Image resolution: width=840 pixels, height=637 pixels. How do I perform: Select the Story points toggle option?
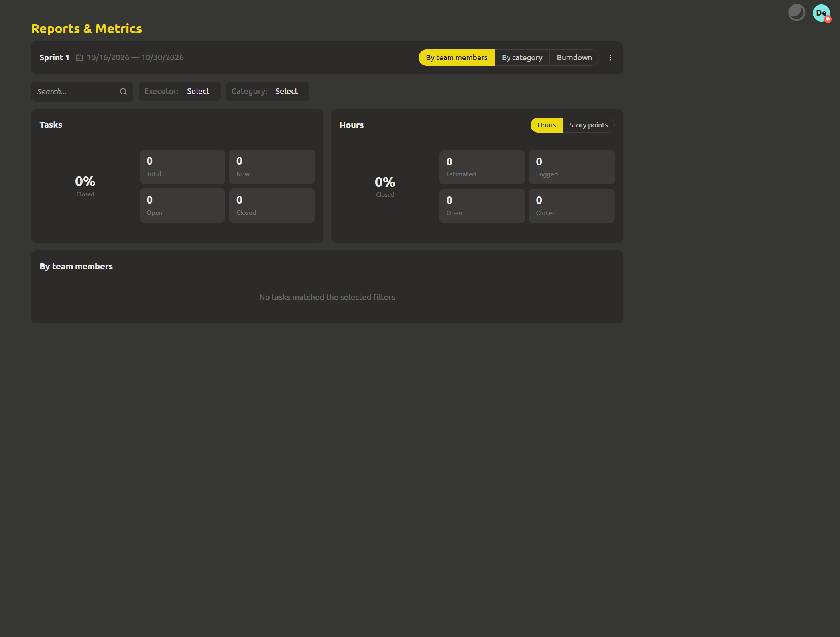[588, 125]
